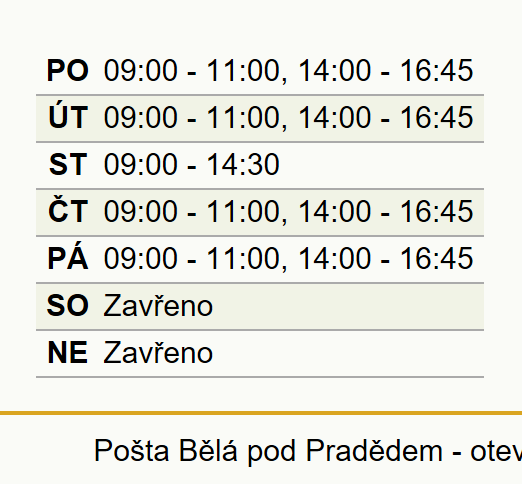Viewport: 522px width, 484px height.
Task: Click the ČT row opening hours text
Action: pos(288,212)
